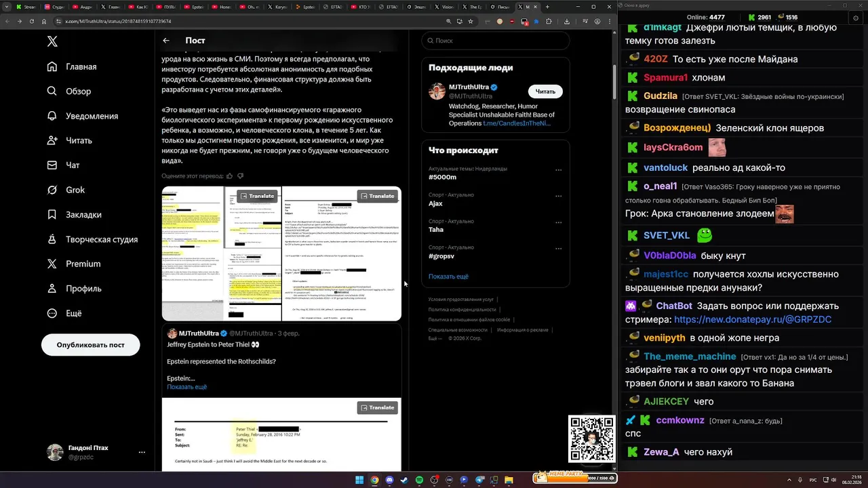Open a new browser tab

click(x=547, y=7)
